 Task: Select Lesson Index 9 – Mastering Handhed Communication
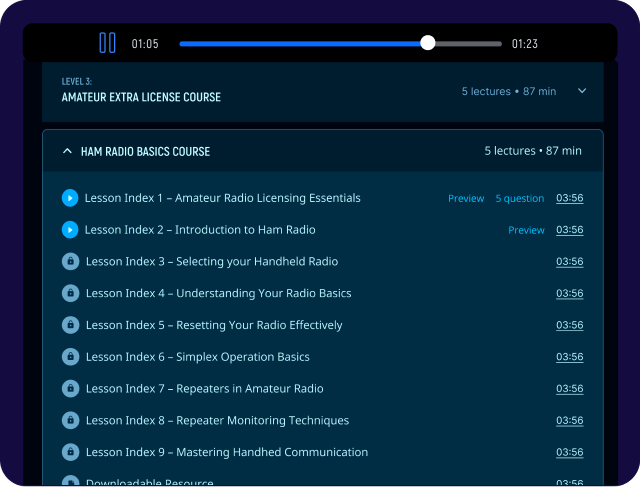[x=227, y=452]
